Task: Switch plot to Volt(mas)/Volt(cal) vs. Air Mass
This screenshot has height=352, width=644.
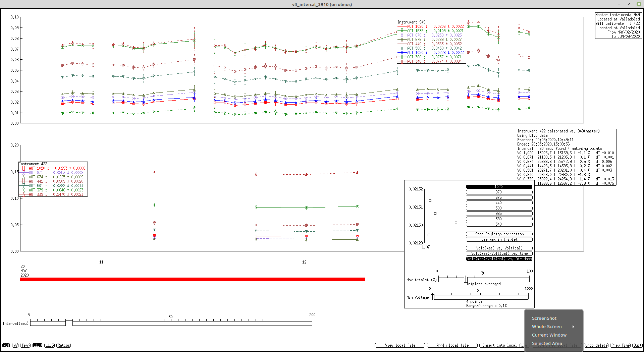Action: pyautogui.click(x=499, y=259)
